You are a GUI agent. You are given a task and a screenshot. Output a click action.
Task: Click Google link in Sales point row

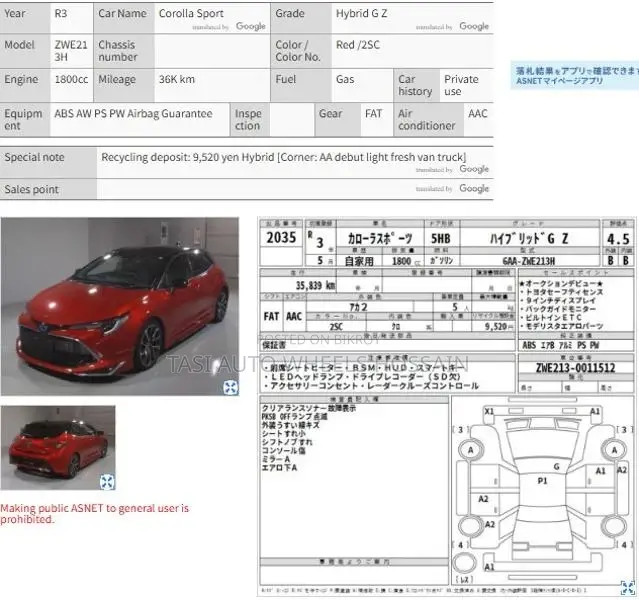[x=474, y=188]
